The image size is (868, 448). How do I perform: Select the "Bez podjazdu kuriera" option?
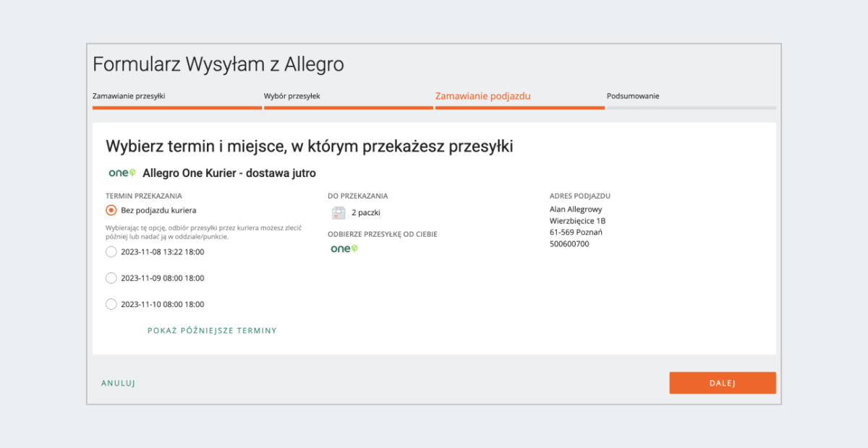point(111,210)
